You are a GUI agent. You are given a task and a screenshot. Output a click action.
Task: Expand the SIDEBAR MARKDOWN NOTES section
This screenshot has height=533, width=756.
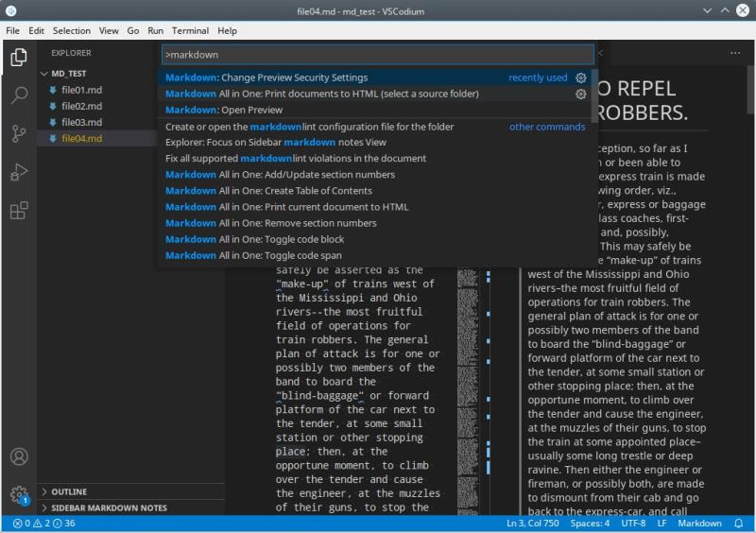coord(109,508)
